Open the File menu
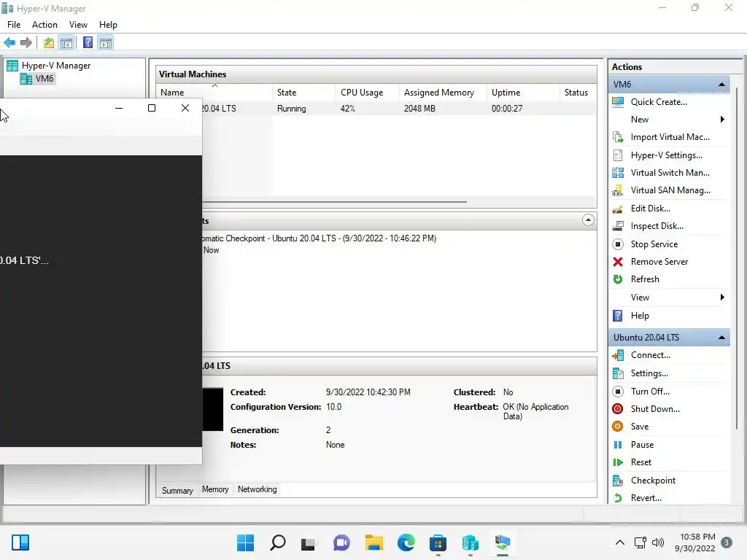The width and height of the screenshot is (747, 560). (x=14, y=25)
